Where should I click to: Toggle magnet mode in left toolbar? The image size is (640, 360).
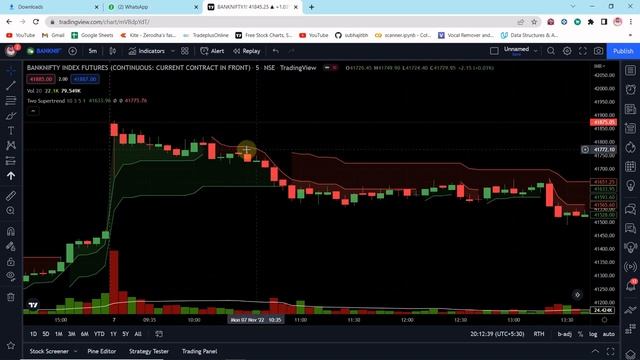(x=11, y=231)
